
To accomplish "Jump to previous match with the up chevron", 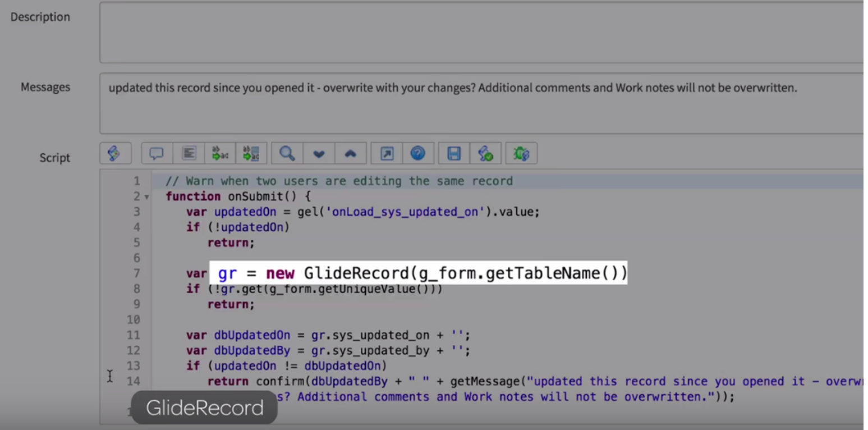I will (351, 153).
